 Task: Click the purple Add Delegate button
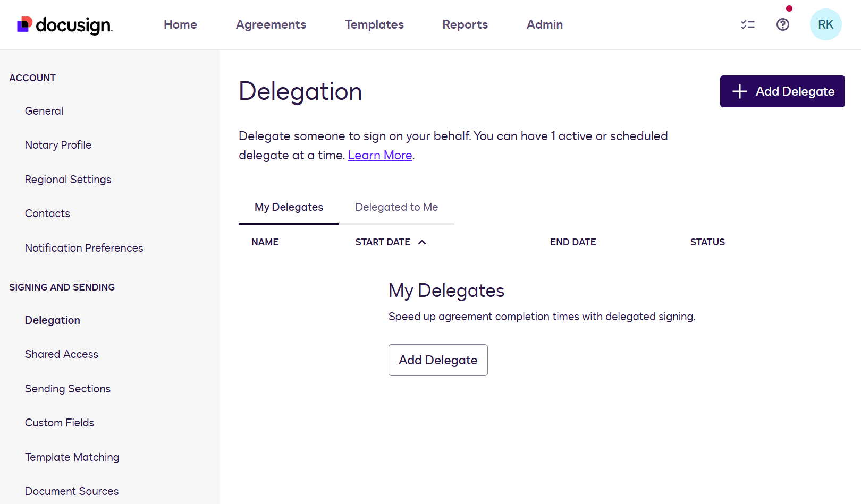(782, 91)
